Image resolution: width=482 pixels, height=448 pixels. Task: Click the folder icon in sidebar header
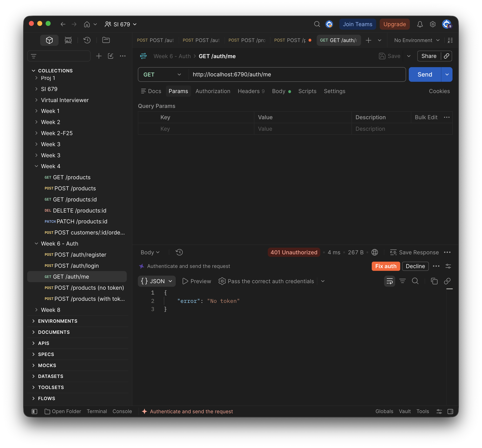click(106, 40)
